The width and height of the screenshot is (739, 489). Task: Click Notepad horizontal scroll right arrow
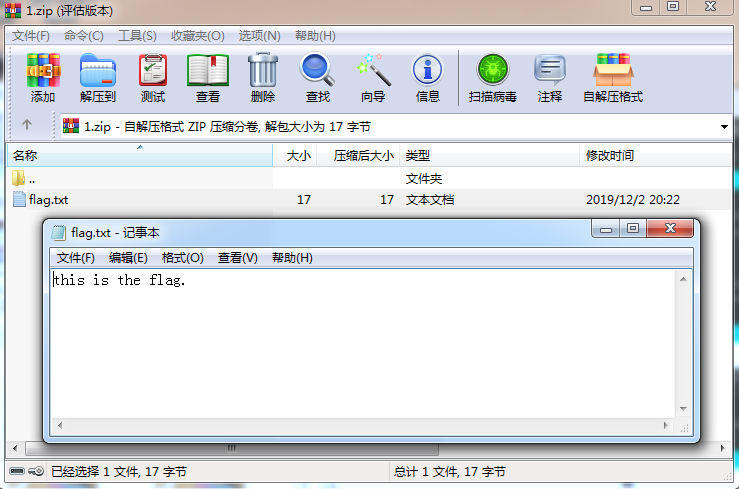665,425
